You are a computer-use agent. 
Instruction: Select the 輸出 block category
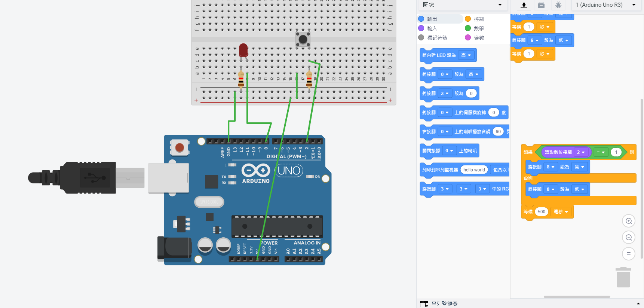(x=432, y=19)
